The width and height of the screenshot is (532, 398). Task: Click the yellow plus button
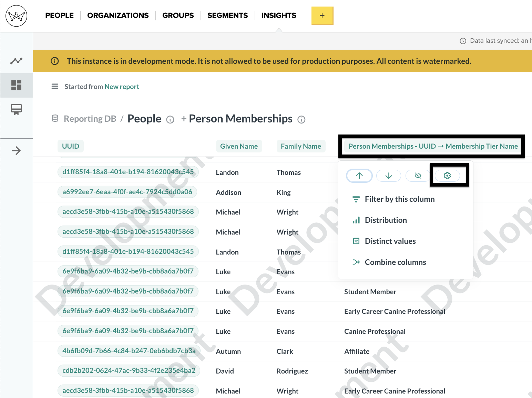(x=322, y=16)
